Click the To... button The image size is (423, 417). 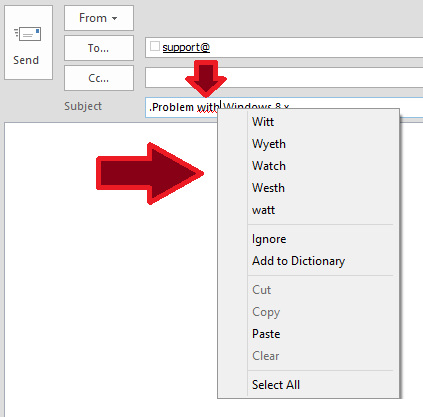coord(99,48)
